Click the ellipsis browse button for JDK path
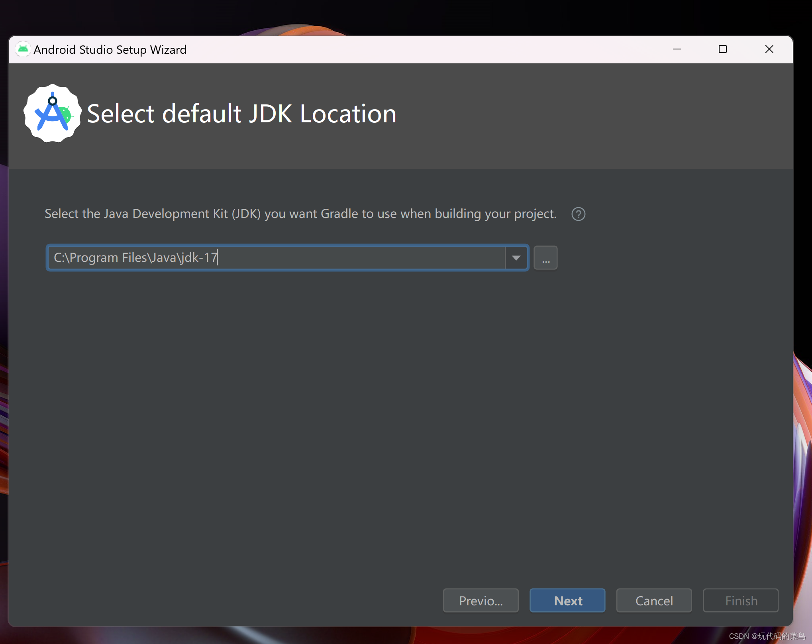 coord(545,258)
